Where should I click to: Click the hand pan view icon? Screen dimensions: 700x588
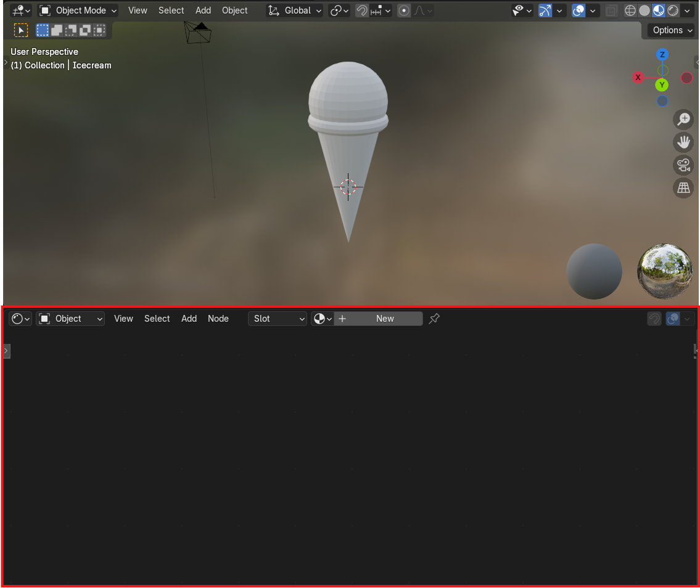click(x=683, y=142)
